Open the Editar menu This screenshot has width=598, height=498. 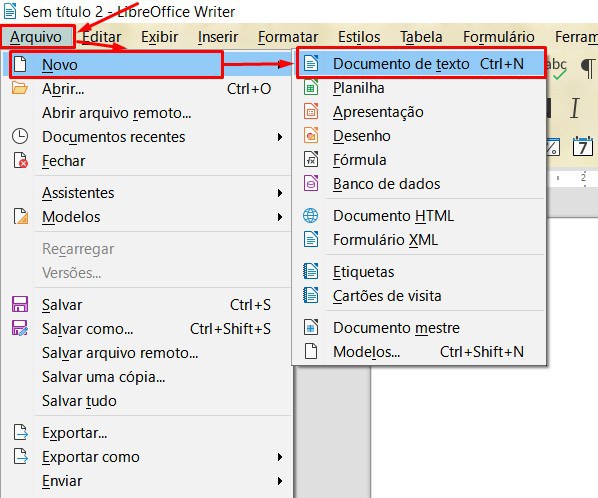pyautogui.click(x=102, y=37)
